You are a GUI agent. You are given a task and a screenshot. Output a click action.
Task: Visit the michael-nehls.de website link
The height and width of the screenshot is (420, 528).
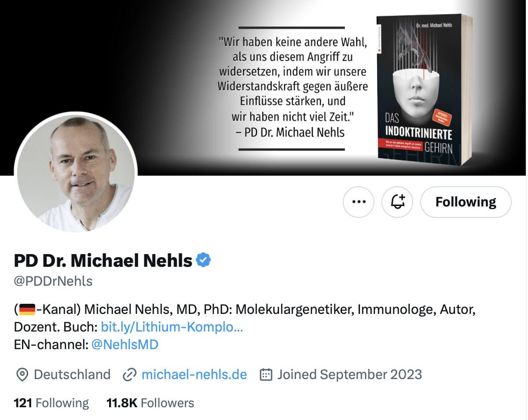(x=194, y=374)
